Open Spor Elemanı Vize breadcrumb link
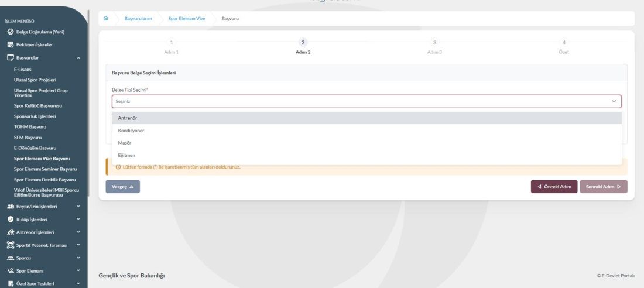The width and height of the screenshot is (644, 288). coord(187,19)
